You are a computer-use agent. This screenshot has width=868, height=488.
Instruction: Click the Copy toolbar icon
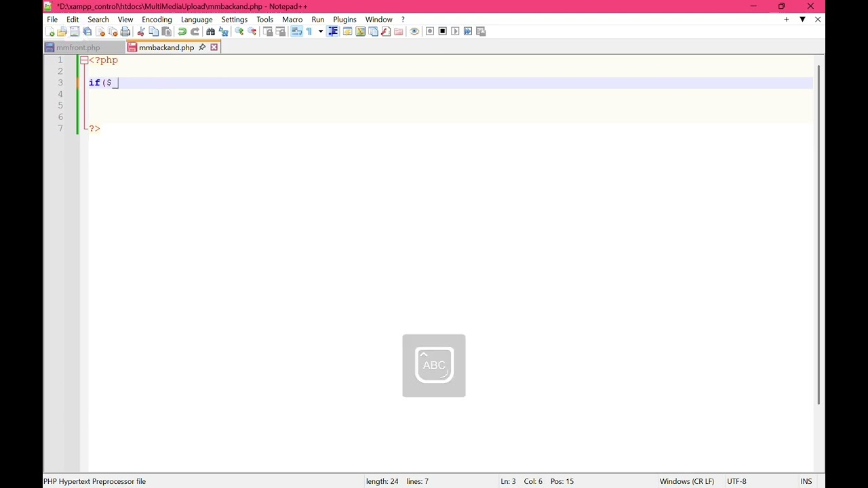[154, 31]
